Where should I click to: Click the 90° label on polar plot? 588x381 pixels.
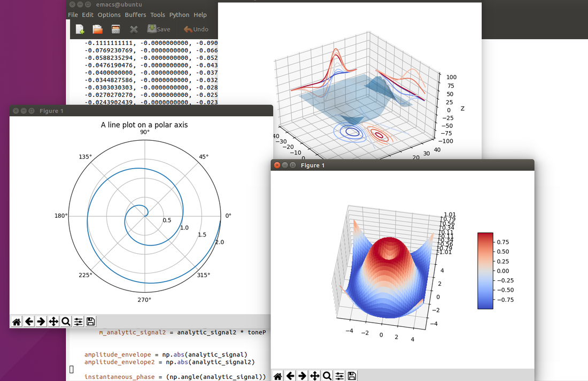tap(145, 132)
